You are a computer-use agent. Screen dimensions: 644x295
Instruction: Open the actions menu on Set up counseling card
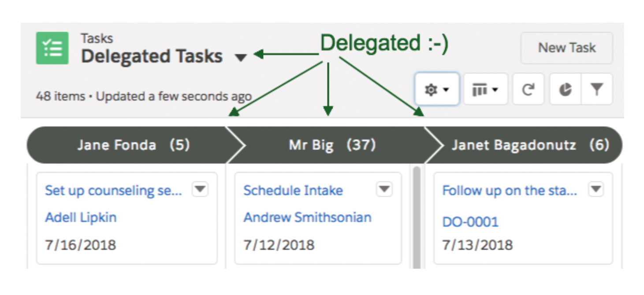tap(200, 189)
